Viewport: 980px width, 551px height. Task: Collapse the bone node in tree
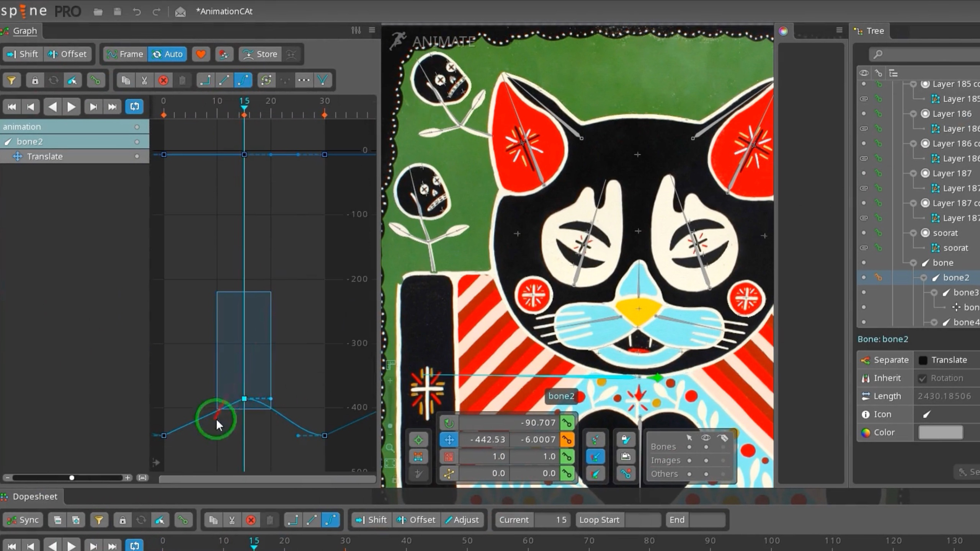coord(913,263)
